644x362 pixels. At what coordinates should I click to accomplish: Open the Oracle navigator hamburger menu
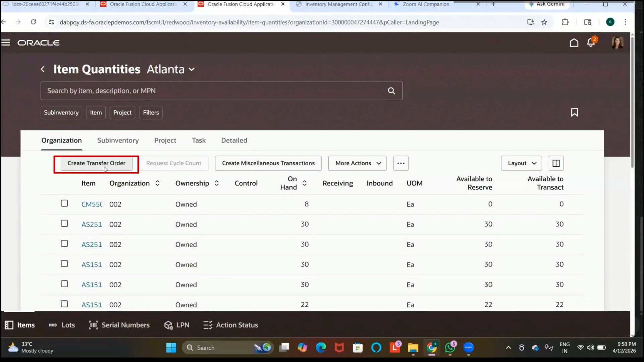(x=6, y=43)
